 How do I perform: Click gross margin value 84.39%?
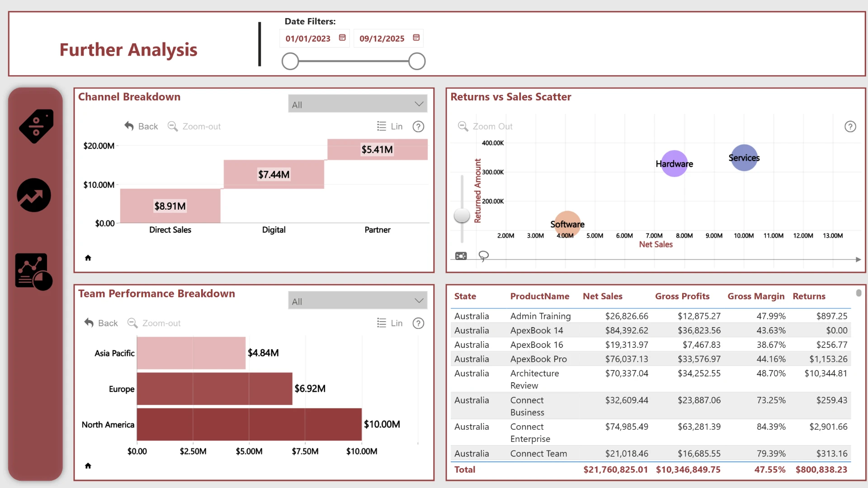(771, 427)
